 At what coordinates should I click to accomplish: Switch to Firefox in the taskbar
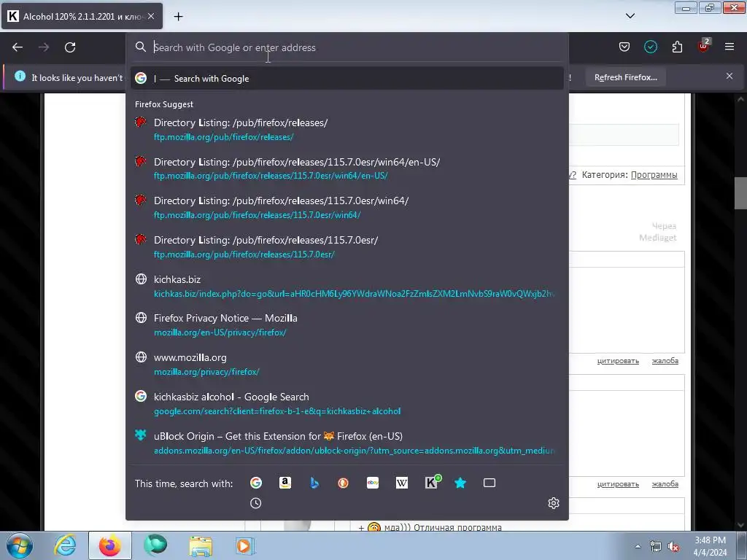pos(109,545)
